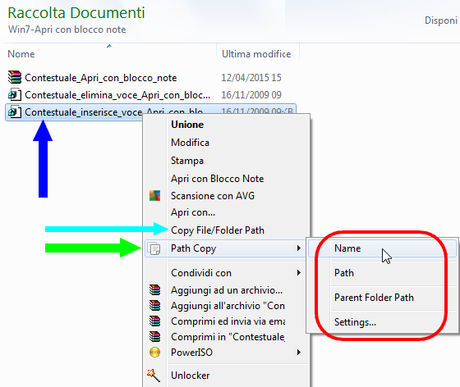The image size is (460, 387).
Task: Expand the PowerISO submenu arrow
Action: (299, 352)
